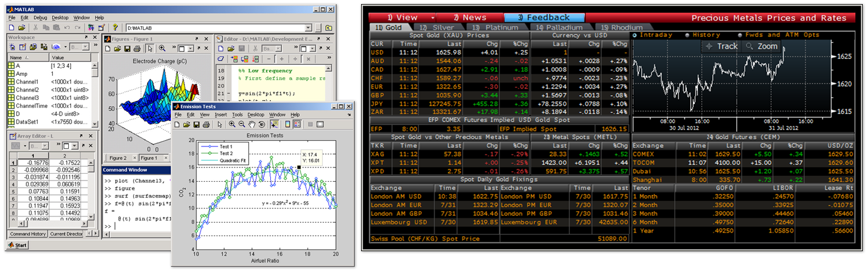Switch to Silver tab
The image size is (868, 272).
pos(440,27)
